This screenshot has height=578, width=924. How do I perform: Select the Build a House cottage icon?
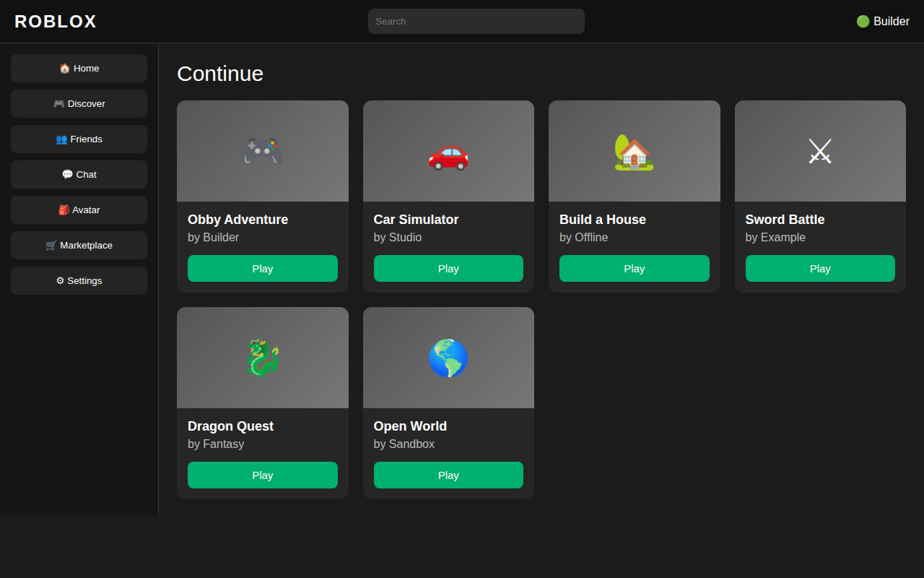coord(634,152)
